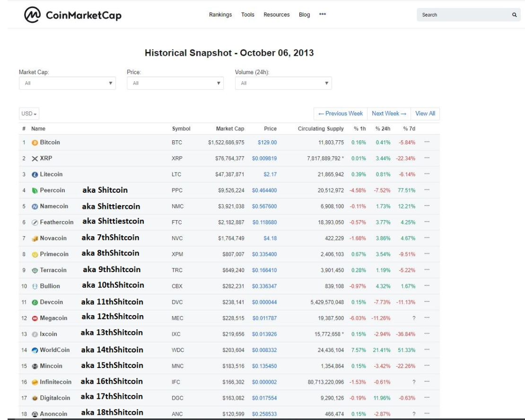525x420 pixels.
Task: Open the Market Cap filter dropdown
Action: [67, 83]
